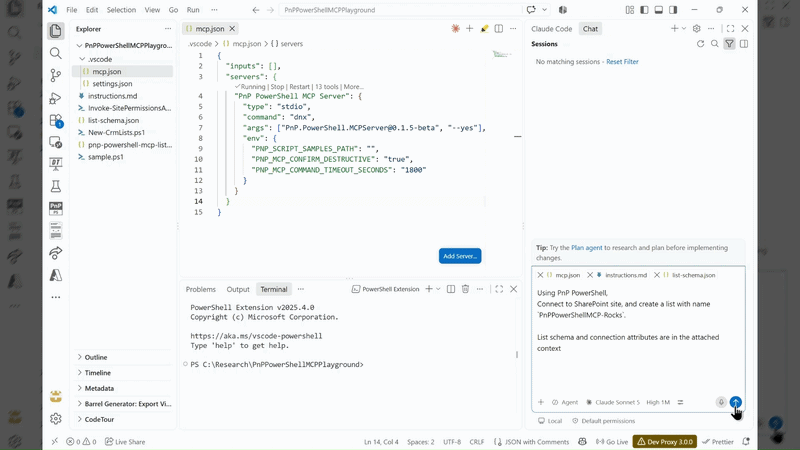Open the Run menu

click(x=193, y=10)
